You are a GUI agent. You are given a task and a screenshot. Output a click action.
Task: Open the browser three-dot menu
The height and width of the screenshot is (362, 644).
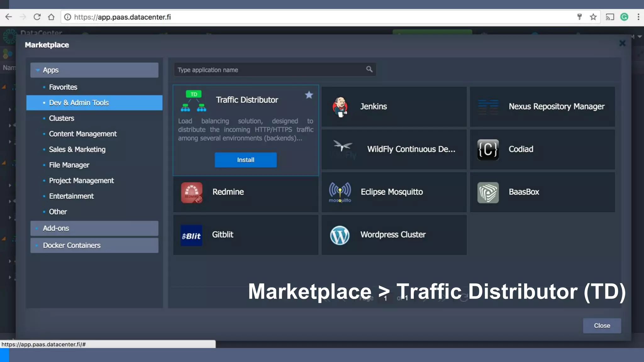click(x=638, y=17)
